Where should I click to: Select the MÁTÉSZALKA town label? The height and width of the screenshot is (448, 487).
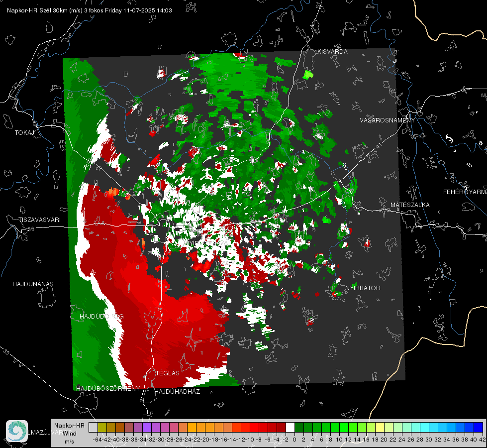[410, 205]
